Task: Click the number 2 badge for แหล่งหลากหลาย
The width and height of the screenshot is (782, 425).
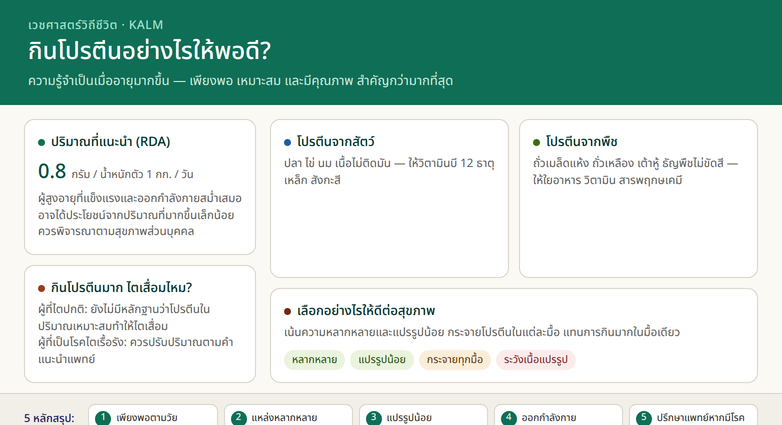Action: 238,418
